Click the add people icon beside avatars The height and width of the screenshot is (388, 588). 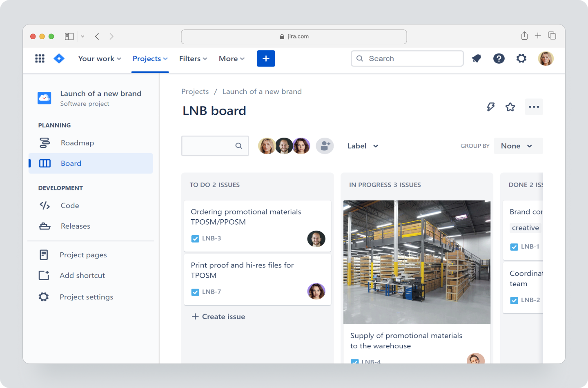(x=325, y=146)
